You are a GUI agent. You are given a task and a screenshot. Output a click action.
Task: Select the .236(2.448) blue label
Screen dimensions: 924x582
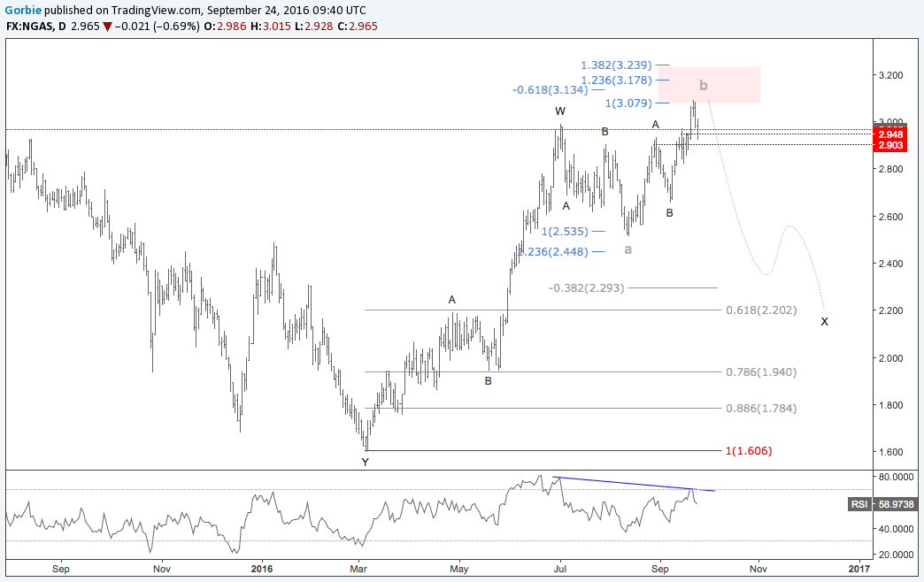tap(554, 251)
